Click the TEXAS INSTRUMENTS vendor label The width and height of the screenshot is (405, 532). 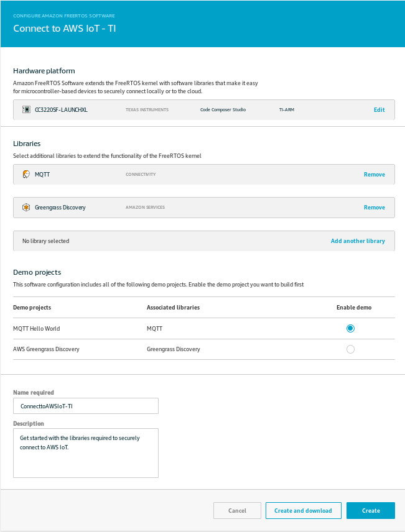[147, 109]
